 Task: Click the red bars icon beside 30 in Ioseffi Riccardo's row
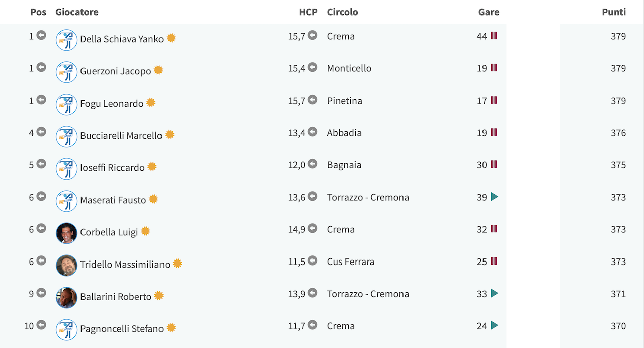click(494, 164)
